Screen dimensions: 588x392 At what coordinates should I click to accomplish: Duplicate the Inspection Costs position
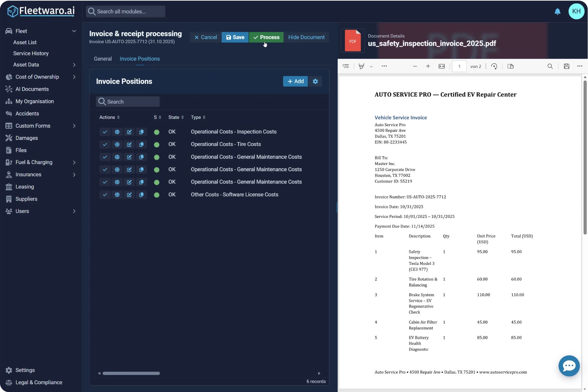[x=141, y=132]
